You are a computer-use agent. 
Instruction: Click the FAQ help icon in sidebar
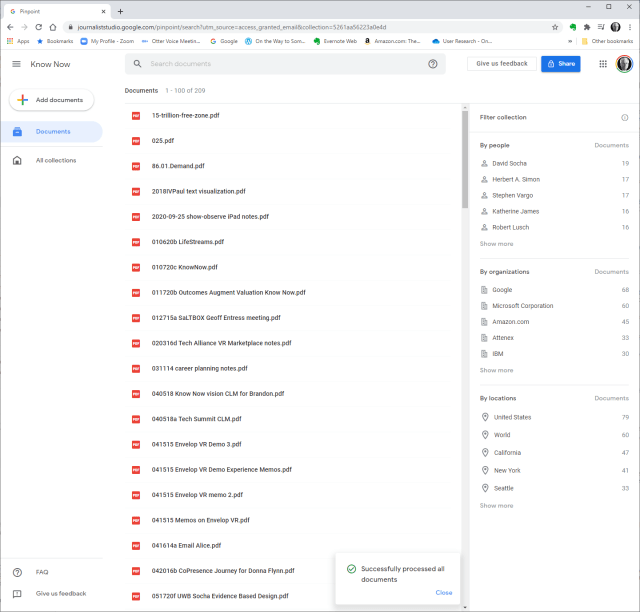[17, 572]
